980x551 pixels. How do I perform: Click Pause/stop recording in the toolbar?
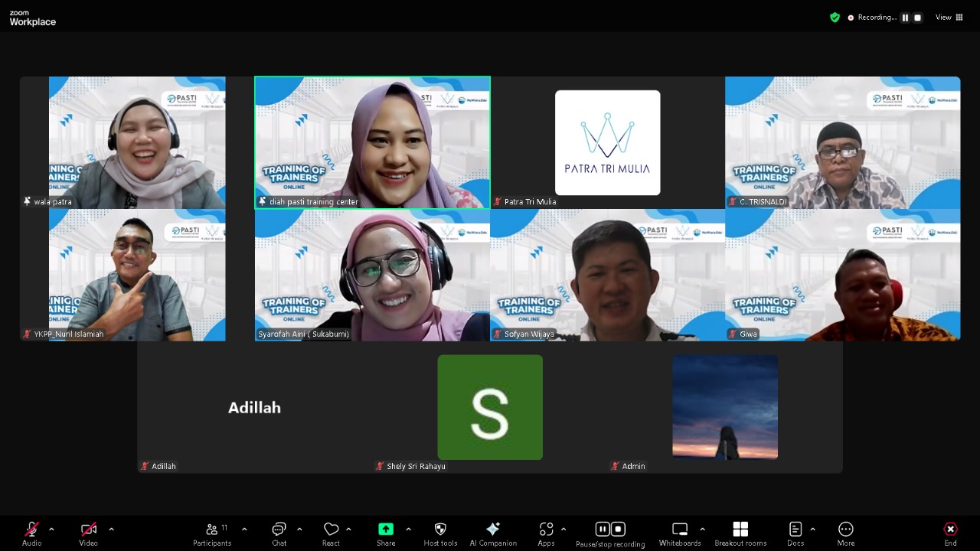click(x=610, y=533)
